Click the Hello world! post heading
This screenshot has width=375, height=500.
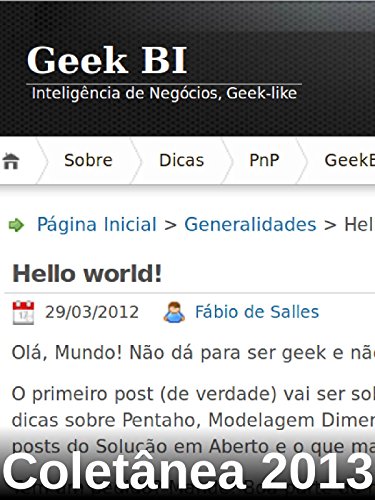coord(87,274)
